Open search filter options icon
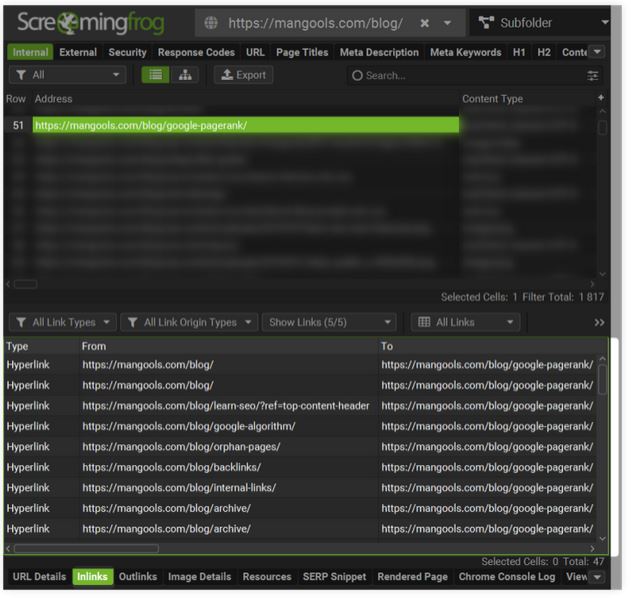 pos(592,76)
